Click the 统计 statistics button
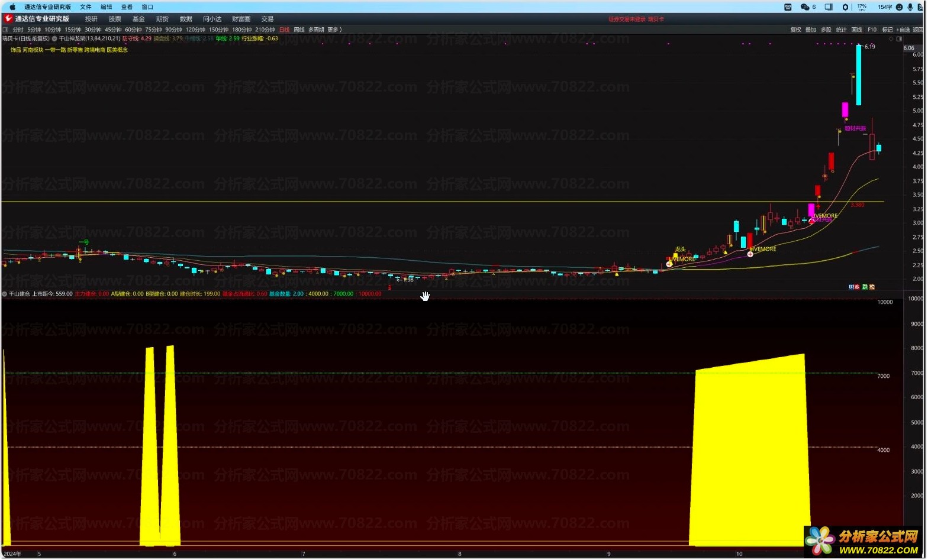928x560 pixels. coord(841,30)
